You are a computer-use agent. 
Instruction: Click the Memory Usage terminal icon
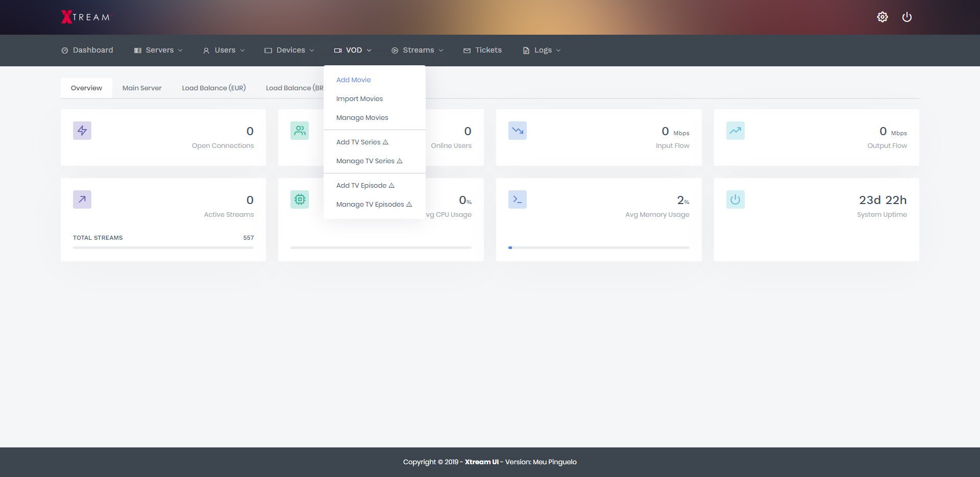point(518,199)
